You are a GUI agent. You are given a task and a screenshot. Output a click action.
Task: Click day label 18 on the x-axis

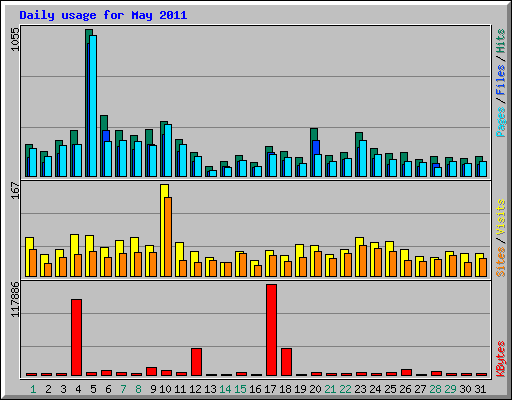tap(285, 389)
